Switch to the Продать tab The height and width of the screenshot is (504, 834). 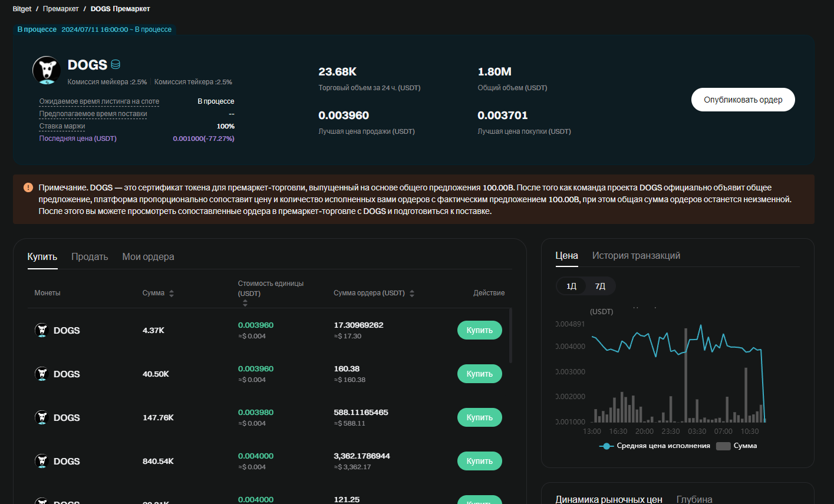click(x=90, y=257)
